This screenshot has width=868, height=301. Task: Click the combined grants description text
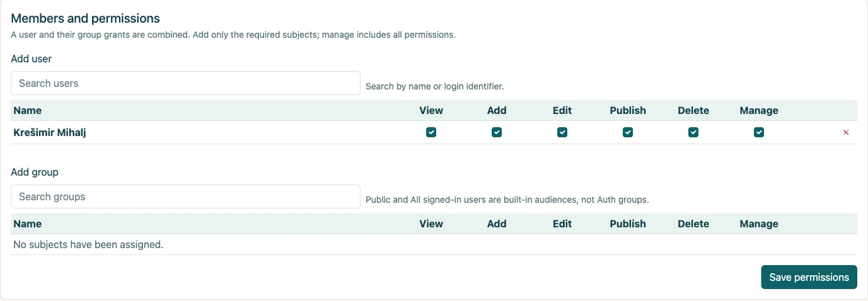tap(233, 35)
